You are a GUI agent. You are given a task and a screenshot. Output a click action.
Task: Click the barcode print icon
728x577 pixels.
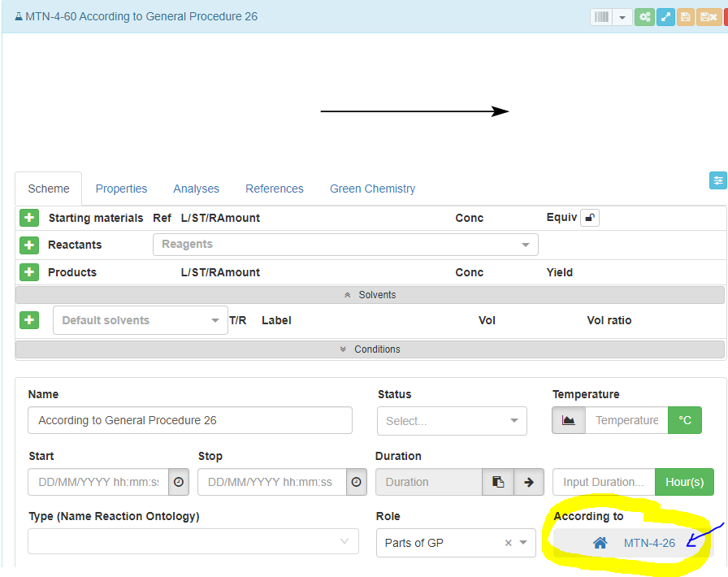601,17
